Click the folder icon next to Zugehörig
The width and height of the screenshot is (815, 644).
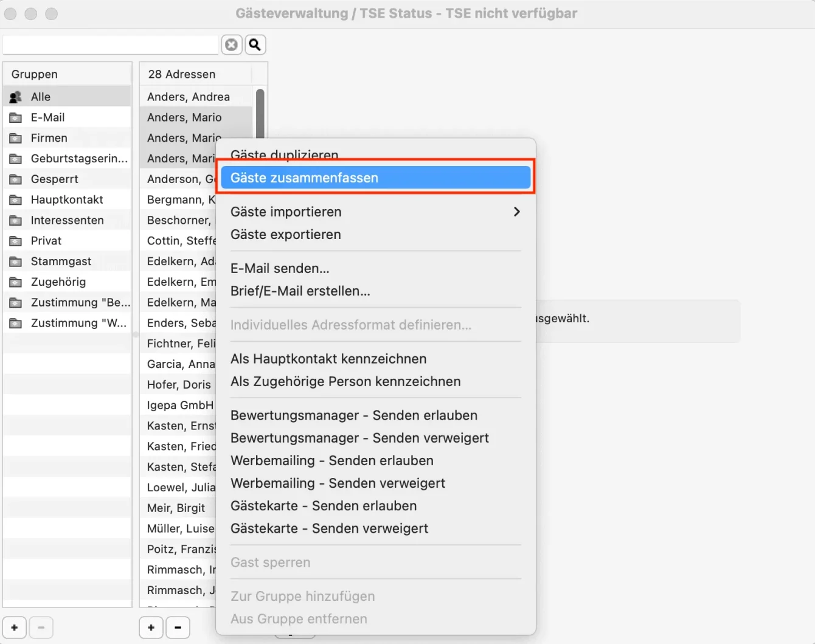pyautogui.click(x=16, y=282)
